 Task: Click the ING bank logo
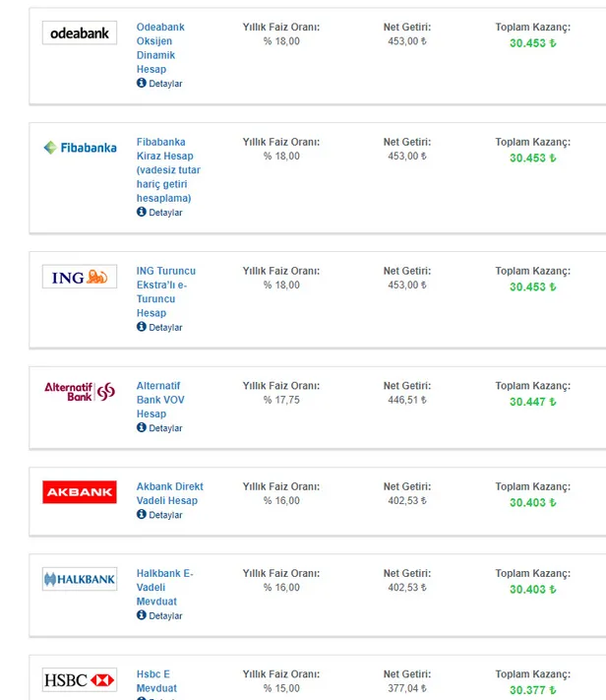click(80, 278)
